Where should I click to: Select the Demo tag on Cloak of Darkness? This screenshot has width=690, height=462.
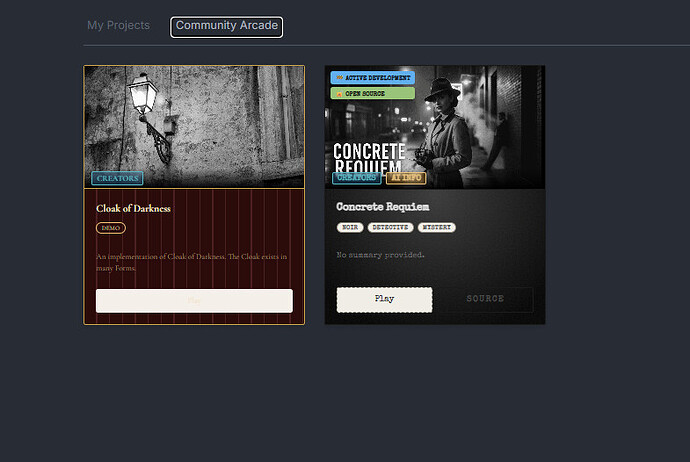110,228
